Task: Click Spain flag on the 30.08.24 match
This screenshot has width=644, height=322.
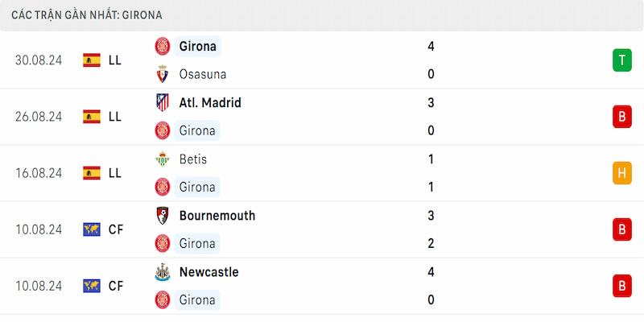Action: 92,60
